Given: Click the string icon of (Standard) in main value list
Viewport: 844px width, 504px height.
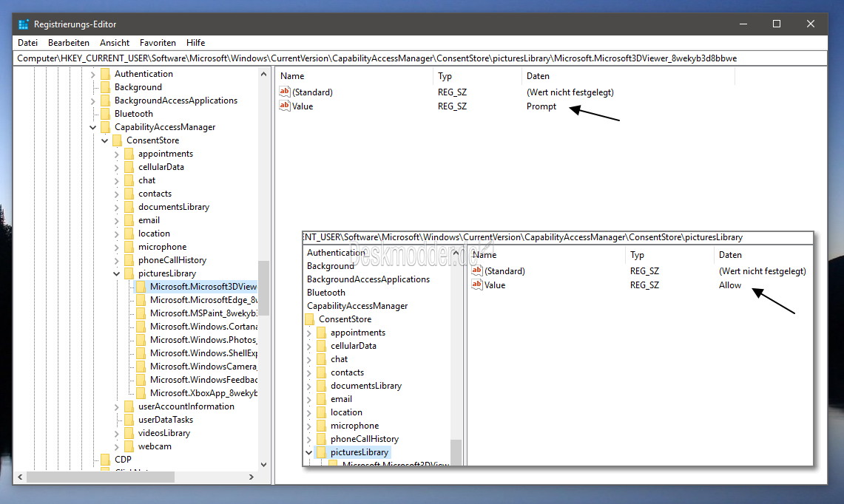Looking at the screenshot, I should [285, 92].
